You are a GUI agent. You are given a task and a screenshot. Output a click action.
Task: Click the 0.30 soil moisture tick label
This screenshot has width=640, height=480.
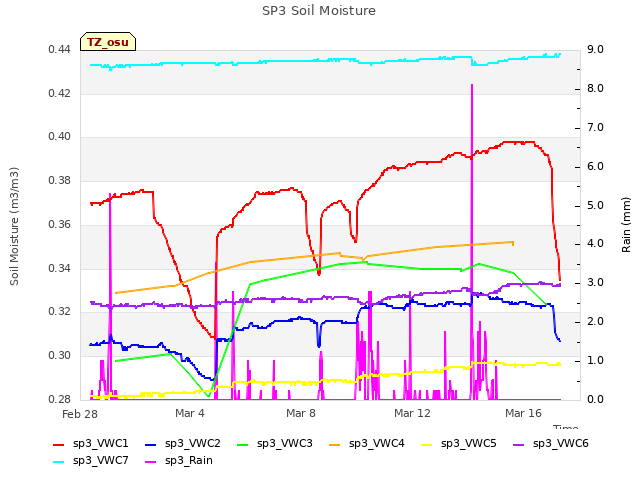(x=59, y=356)
